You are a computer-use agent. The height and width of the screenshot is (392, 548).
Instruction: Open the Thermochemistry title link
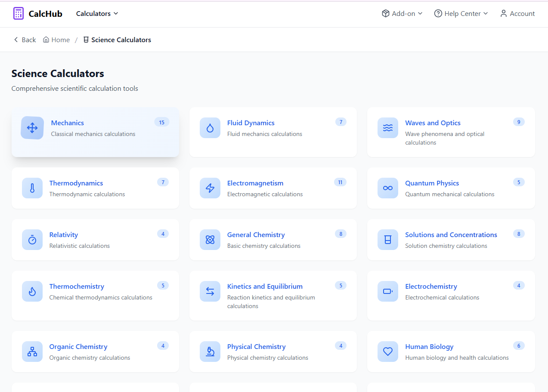[77, 286]
